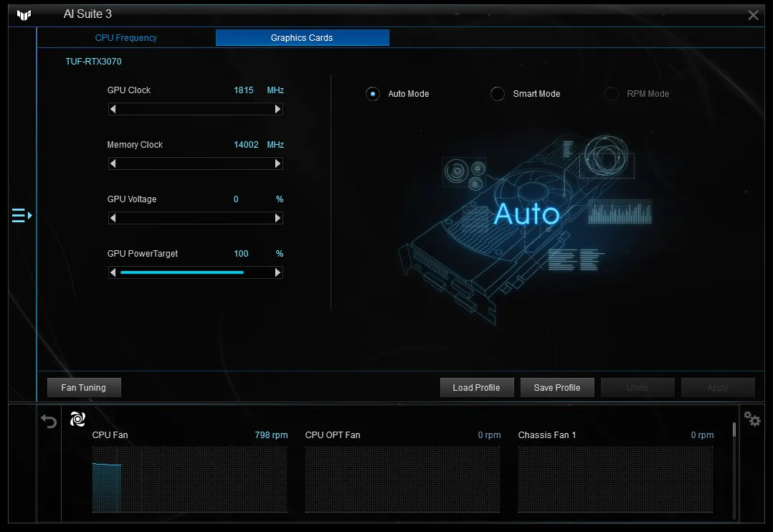Switch to the CPU Frequency tab

(125, 38)
